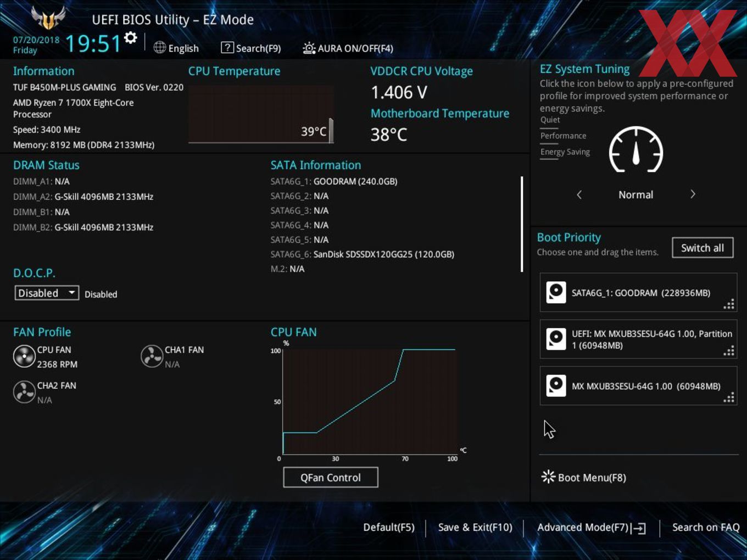747x560 pixels.
Task: Open the D.O.C.P. Disabled dropdown
Action: click(47, 293)
